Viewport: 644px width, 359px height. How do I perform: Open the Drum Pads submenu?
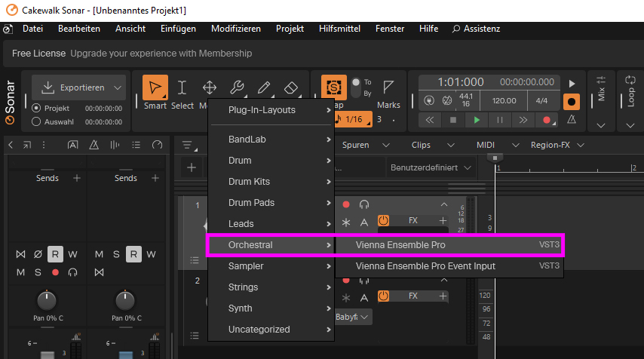point(271,202)
